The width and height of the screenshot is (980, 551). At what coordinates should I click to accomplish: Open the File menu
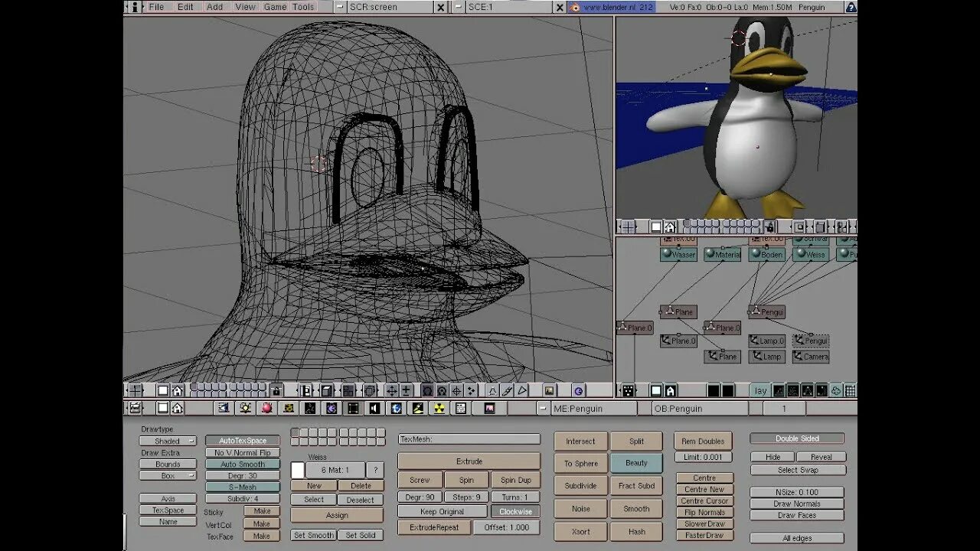tap(156, 7)
